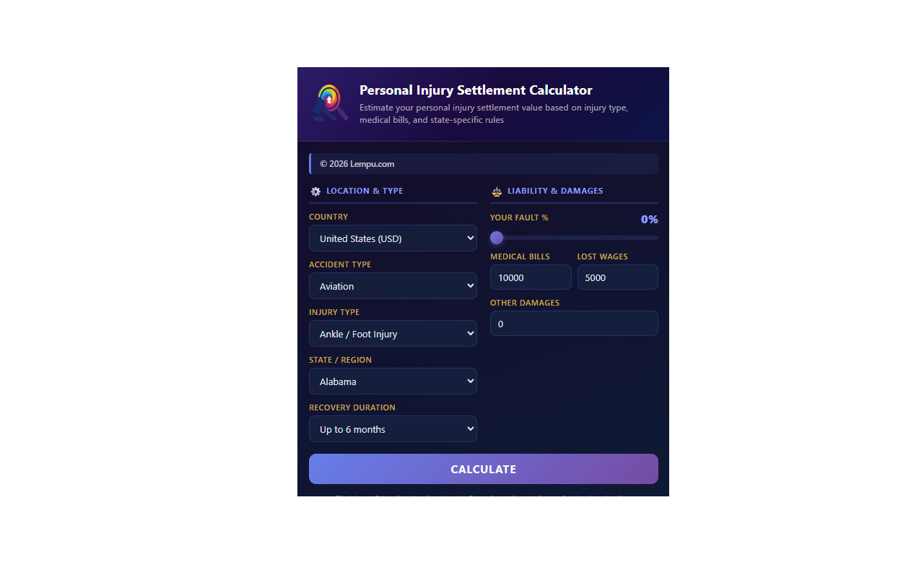Click the Personal Injury Settlement Calculator title

pos(476,90)
